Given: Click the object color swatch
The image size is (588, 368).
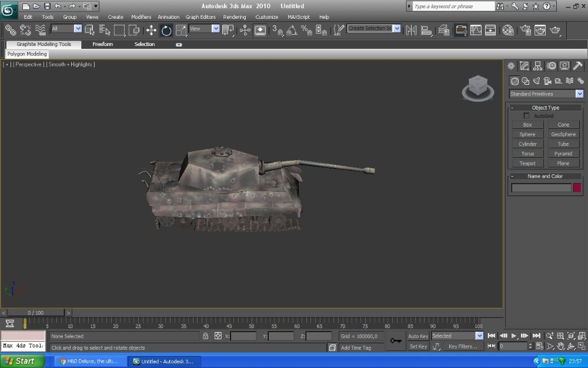Looking at the screenshot, I should [577, 187].
